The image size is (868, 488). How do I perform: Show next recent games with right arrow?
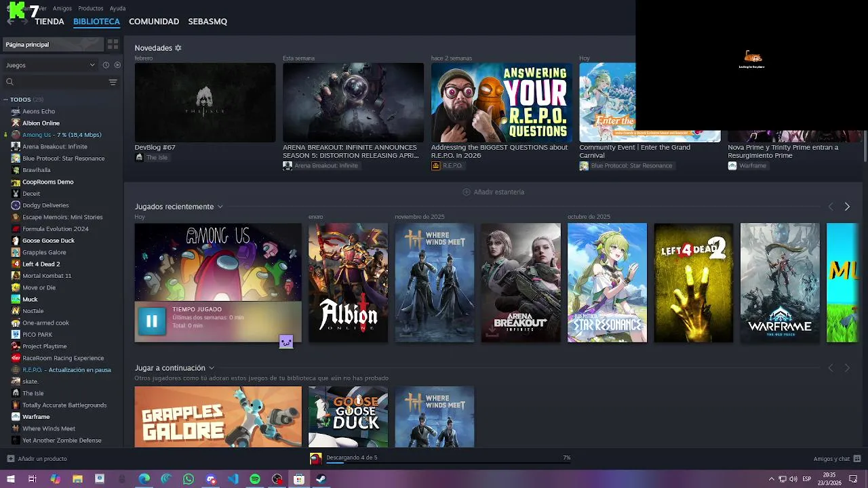click(x=847, y=207)
